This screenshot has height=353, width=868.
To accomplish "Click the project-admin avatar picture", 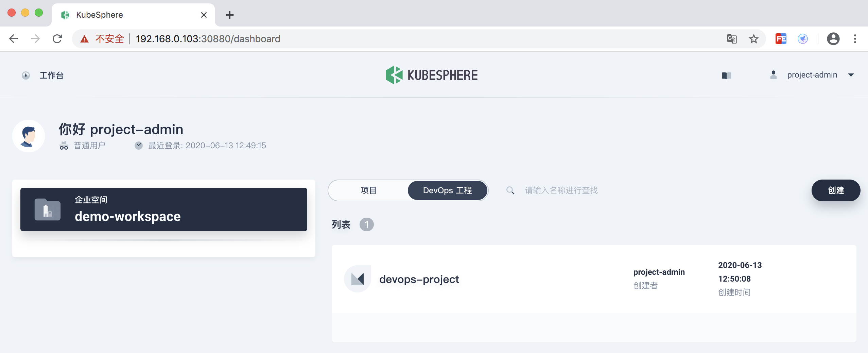I will pos(29,136).
